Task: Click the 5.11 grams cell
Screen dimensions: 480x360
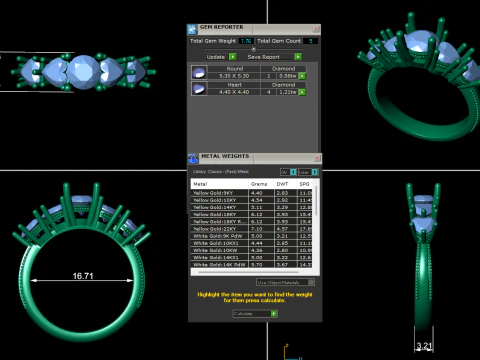Action: tap(261, 207)
